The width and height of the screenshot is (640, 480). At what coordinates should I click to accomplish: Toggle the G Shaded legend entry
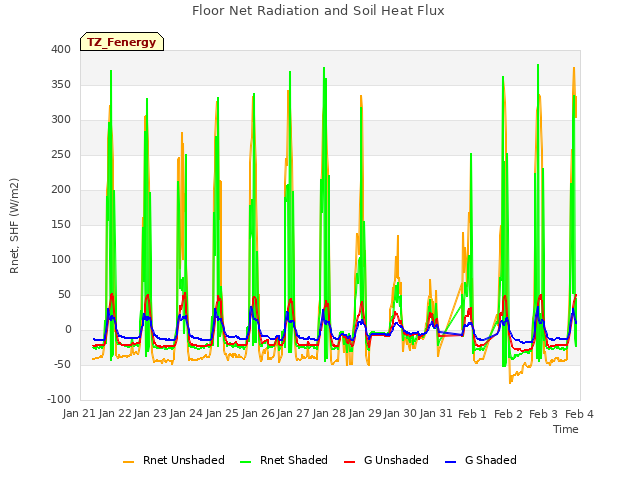(x=481, y=460)
